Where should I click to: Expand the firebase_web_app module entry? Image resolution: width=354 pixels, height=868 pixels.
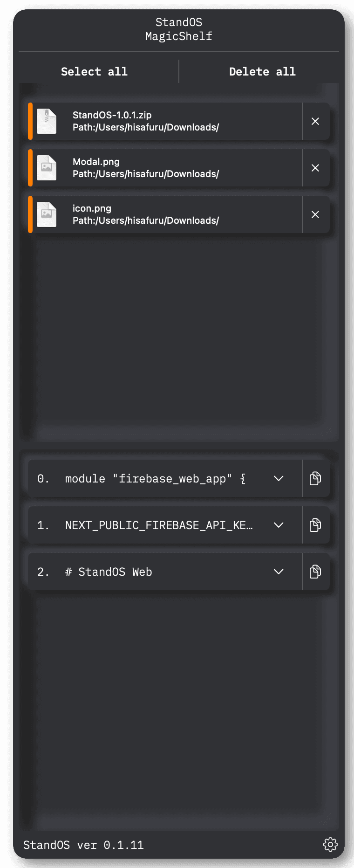(279, 478)
